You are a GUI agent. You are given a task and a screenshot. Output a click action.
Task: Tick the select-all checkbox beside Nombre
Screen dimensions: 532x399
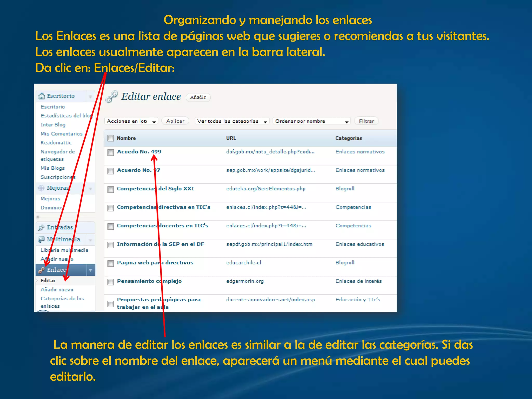tap(111, 138)
